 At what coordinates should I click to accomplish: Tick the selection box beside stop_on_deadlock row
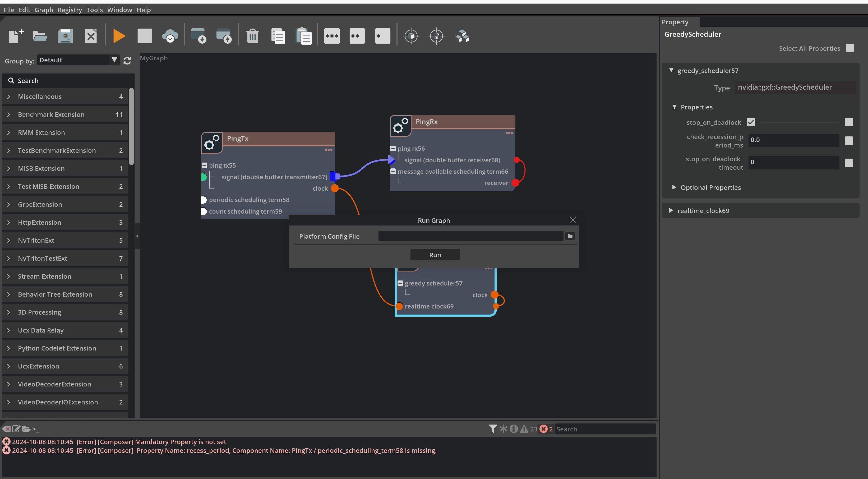pos(849,122)
